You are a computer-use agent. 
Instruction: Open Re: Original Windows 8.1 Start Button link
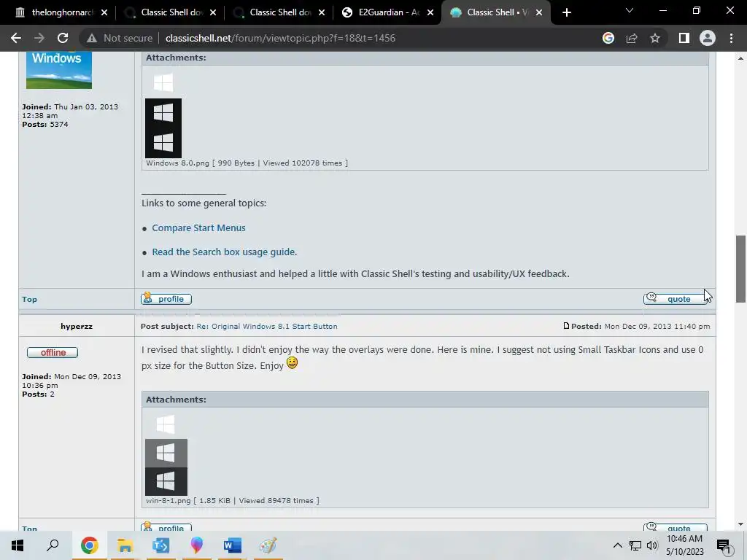[267, 326]
